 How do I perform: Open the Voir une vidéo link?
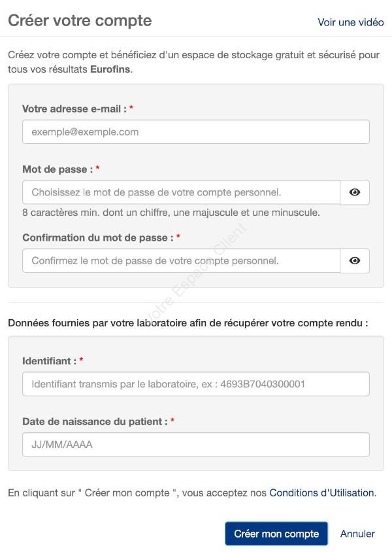pyautogui.click(x=351, y=22)
